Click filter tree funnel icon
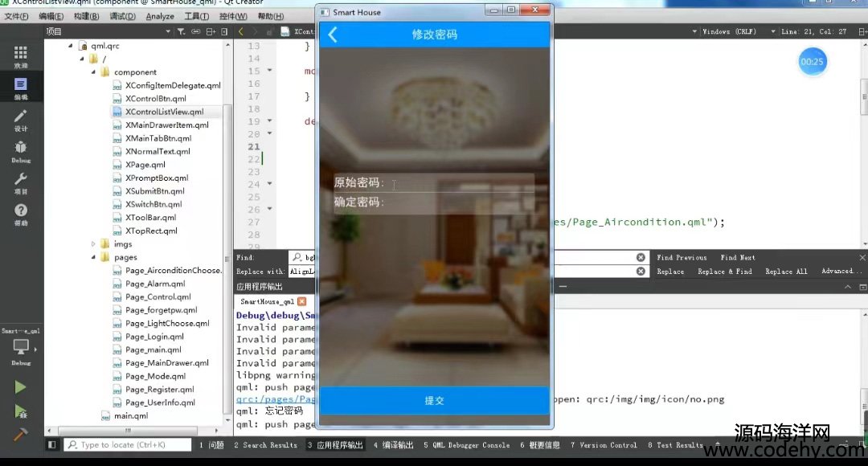The height and width of the screenshot is (466, 868). pos(181,31)
